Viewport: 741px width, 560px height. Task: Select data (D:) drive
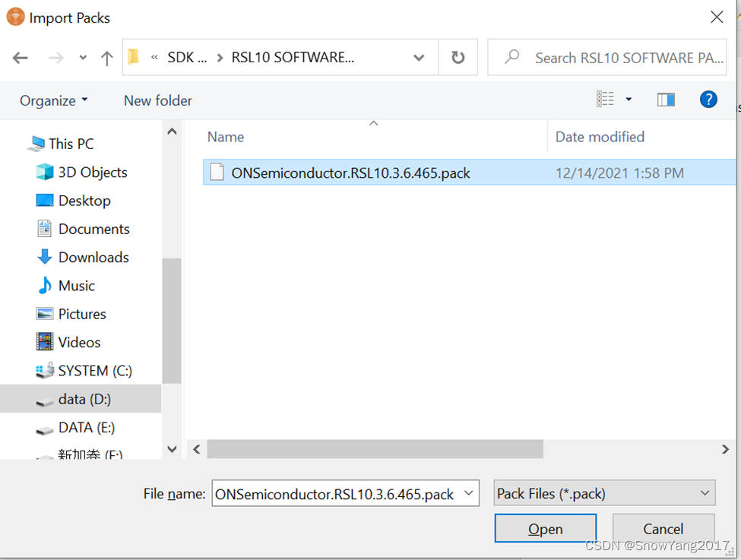point(84,399)
